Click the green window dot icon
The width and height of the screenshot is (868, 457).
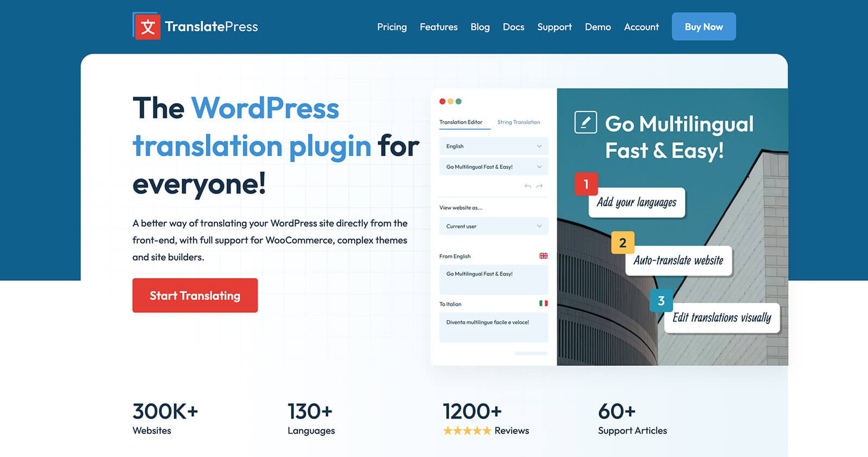click(458, 101)
